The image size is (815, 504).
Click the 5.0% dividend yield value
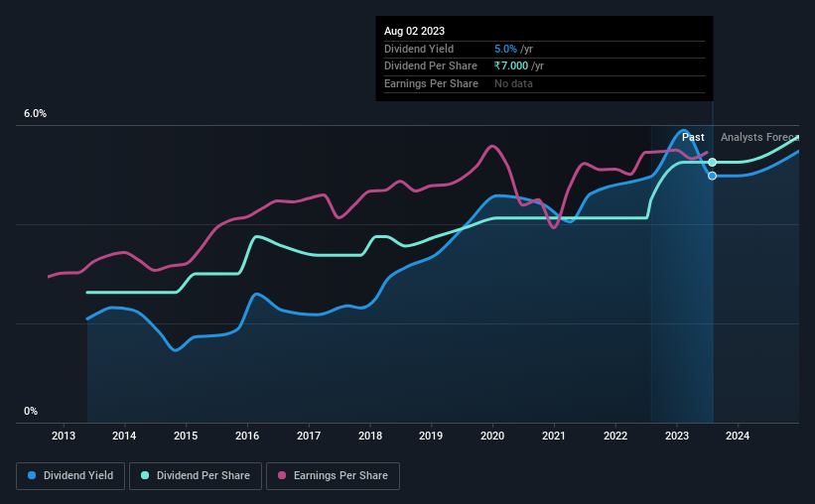[x=505, y=49]
